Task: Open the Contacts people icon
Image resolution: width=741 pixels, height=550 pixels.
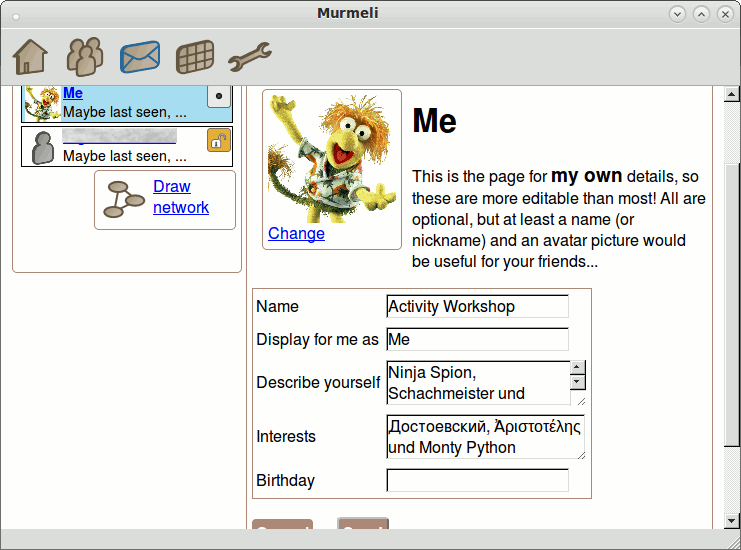Action: pyautogui.click(x=85, y=57)
